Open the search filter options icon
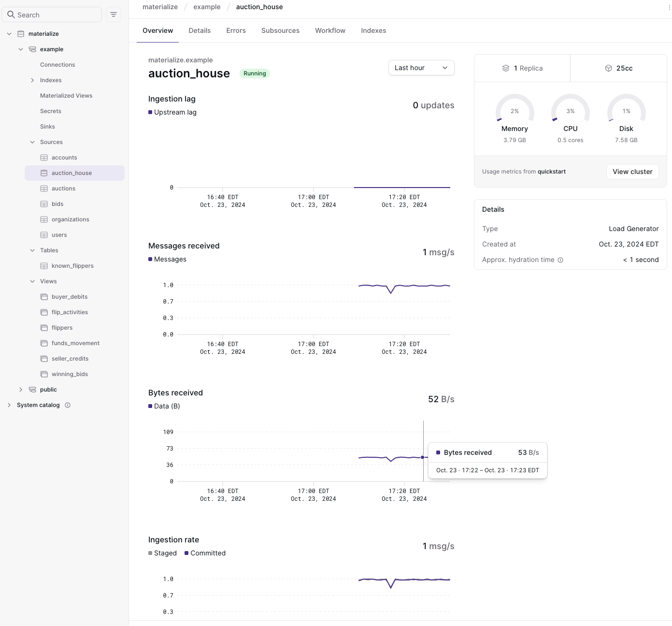672x626 pixels. (x=113, y=15)
